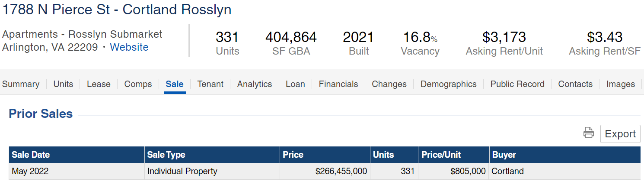Open the Contacts tab
Screen dimensions: 644x185
pyautogui.click(x=575, y=84)
